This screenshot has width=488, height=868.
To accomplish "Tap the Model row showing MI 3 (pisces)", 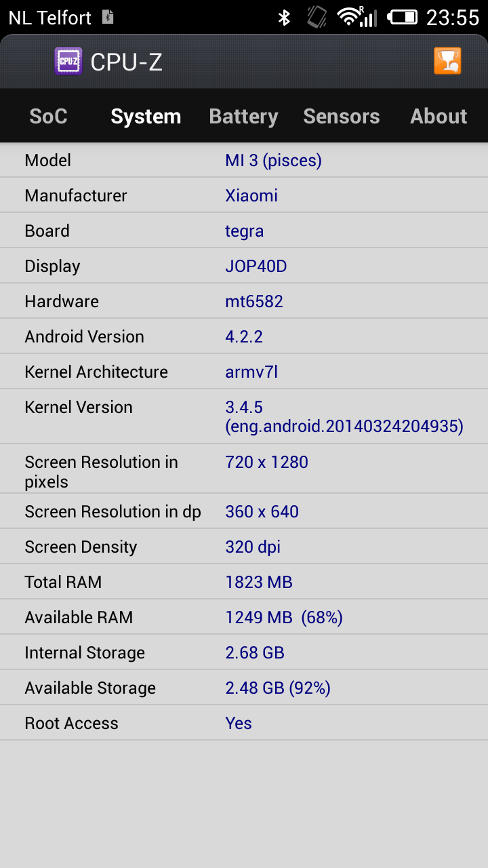I will pyautogui.click(x=244, y=160).
